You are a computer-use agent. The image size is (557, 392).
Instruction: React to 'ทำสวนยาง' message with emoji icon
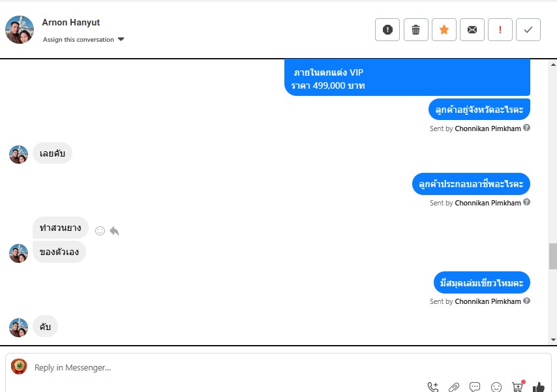tap(100, 231)
